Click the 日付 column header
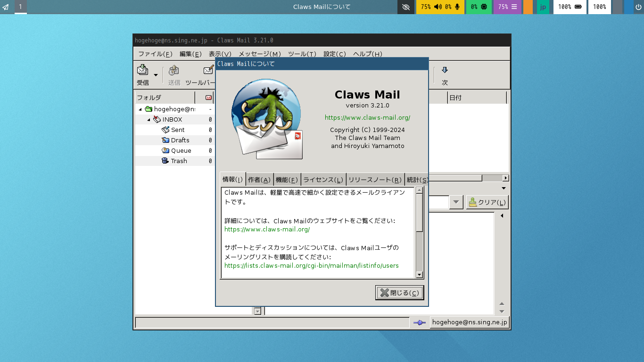 477,98
